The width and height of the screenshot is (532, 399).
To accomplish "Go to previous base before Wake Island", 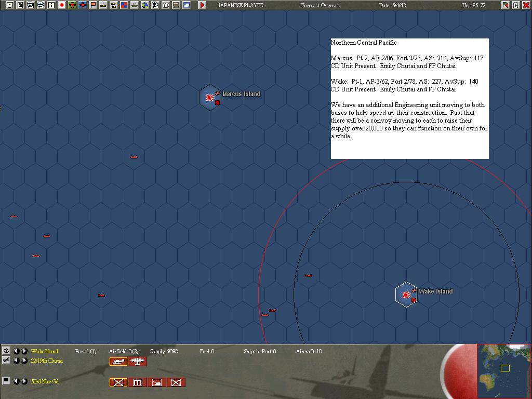I will (x=16, y=351).
